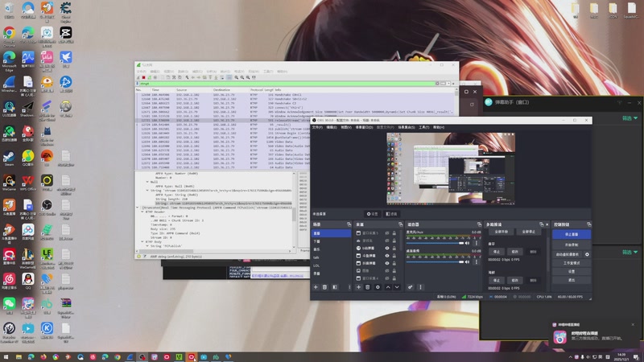Click 全部开始 in multi-stream panel

(502, 232)
